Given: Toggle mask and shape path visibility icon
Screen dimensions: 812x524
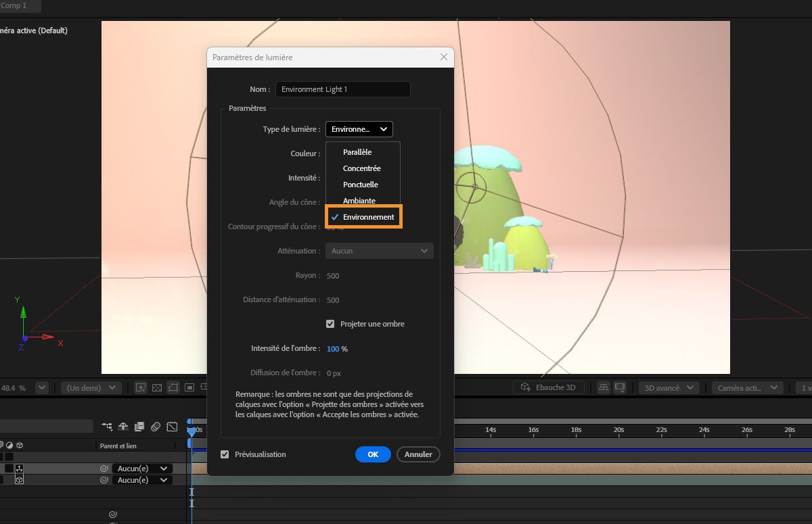Looking at the screenshot, I should (173, 387).
